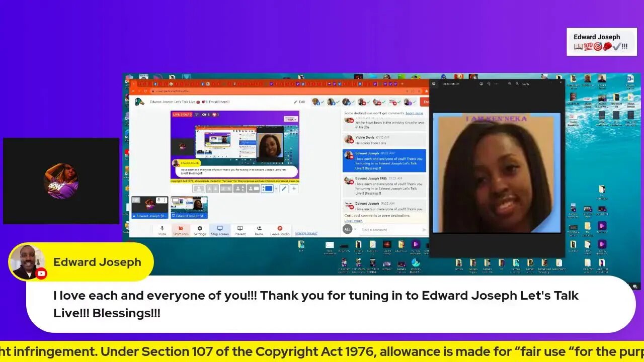The width and height of the screenshot is (644, 362).
Task: Mute the microphone in StreamYard
Action: pos(162,230)
